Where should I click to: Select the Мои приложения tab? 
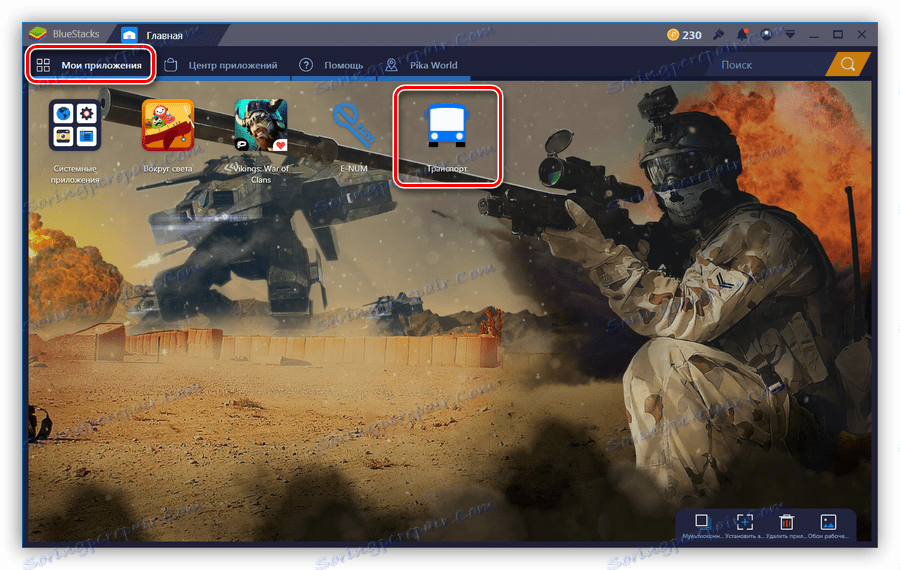tap(90, 65)
